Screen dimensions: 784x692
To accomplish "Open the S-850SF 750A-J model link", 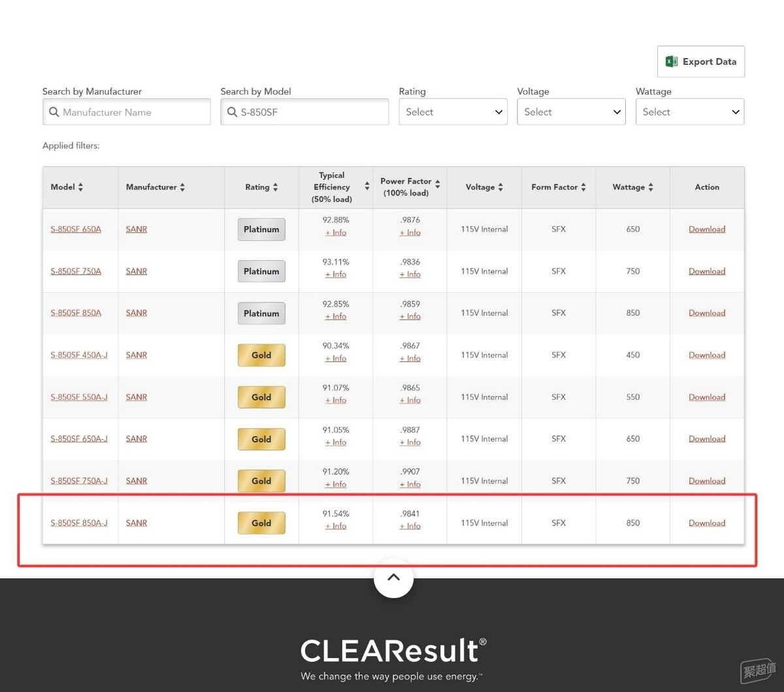I will [79, 480].
